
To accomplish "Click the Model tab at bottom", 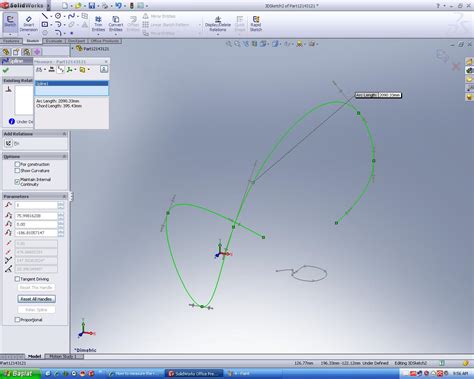I will (34, 356).
